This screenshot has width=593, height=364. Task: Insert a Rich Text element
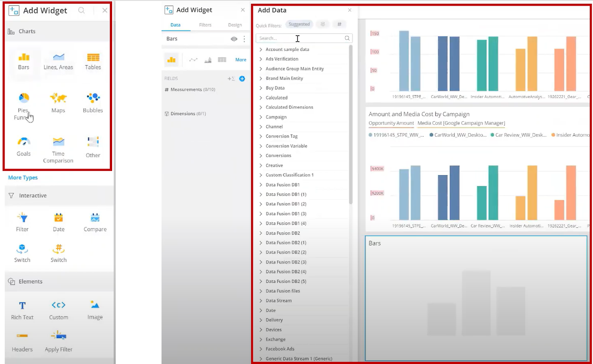click(x=22, y=310)
